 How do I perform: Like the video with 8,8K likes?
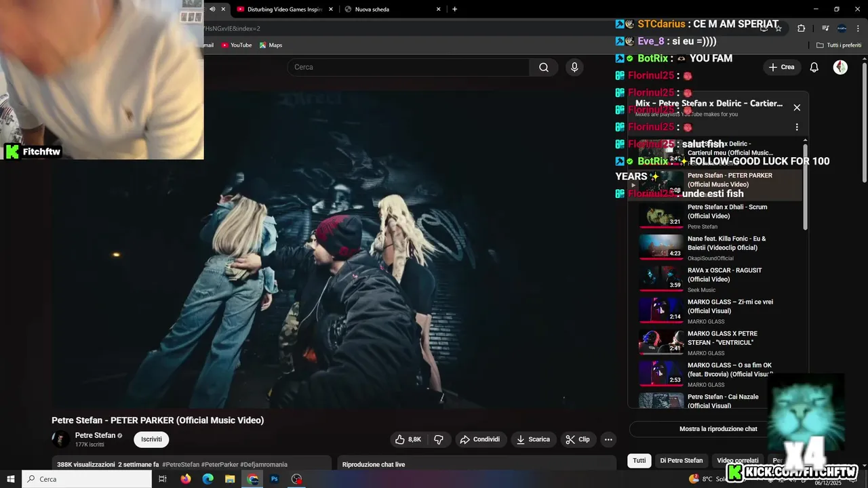click(x=408, y=439)
